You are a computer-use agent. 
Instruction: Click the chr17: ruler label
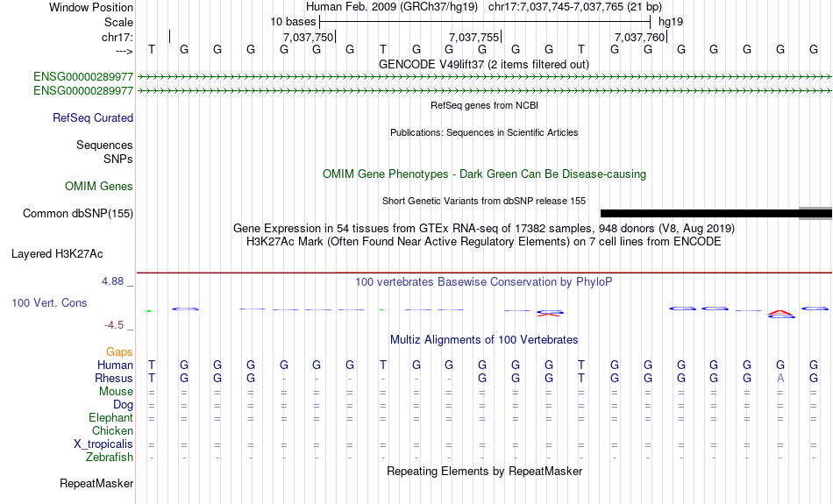(x=117, y=37)
